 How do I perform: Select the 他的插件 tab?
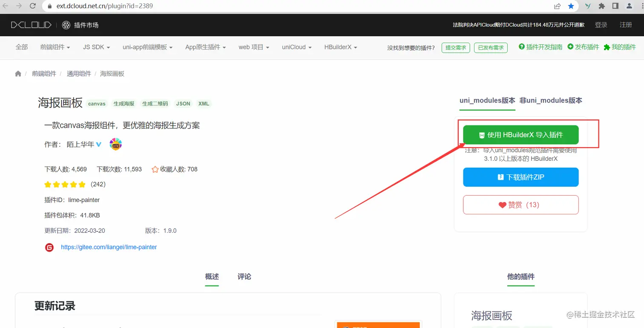(520, 277)
